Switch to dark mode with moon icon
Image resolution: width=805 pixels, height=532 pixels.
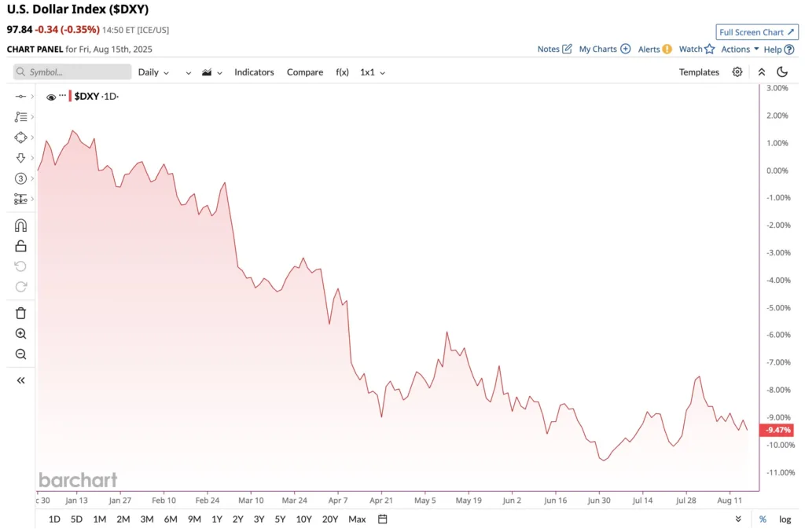pos(782,72)
